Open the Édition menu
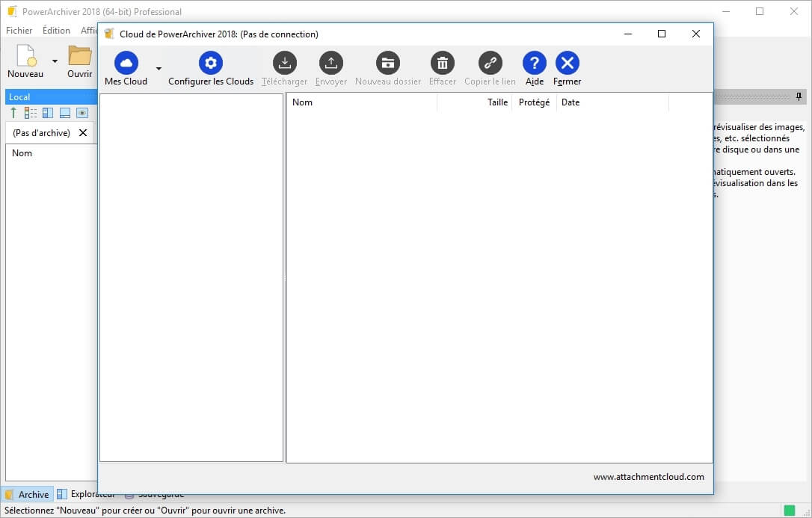812x518 pixels. point(56,31)
